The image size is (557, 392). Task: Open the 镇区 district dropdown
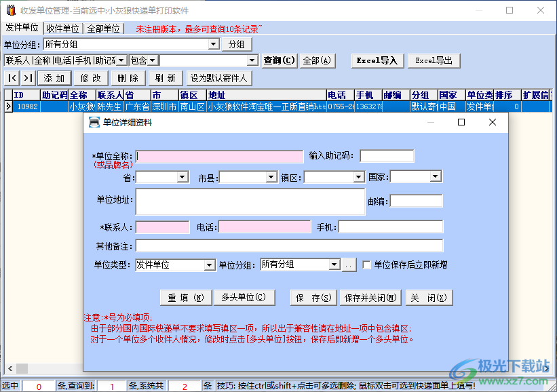358,177
